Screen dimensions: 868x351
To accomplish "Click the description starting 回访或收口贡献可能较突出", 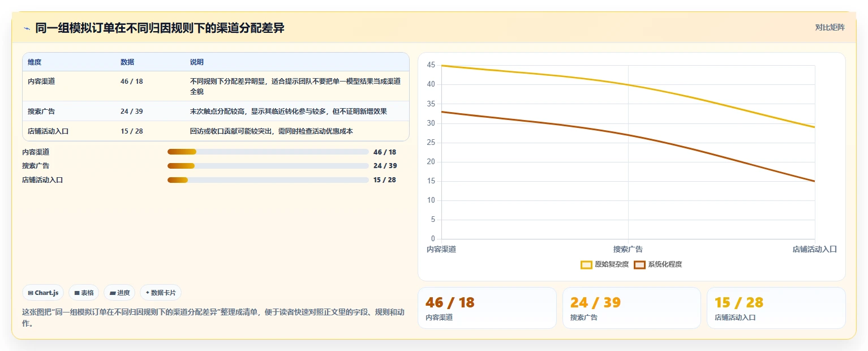I will click(272, 131).
